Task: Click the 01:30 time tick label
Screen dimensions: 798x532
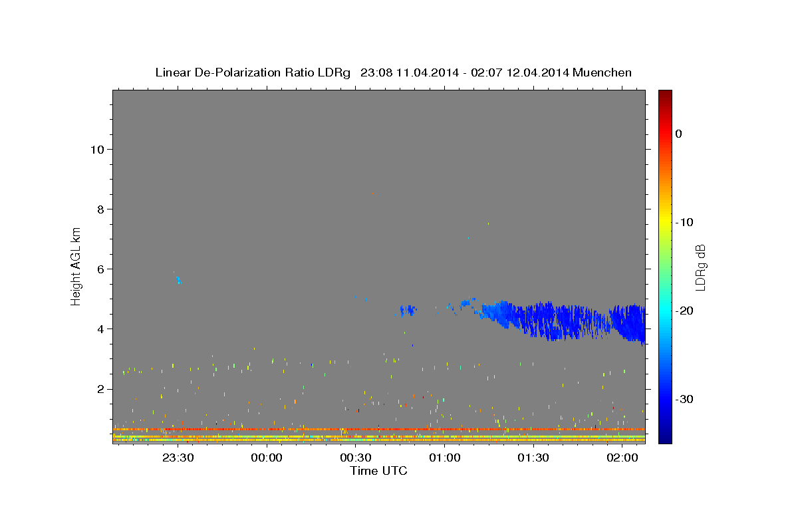Action: click(533, 458)
